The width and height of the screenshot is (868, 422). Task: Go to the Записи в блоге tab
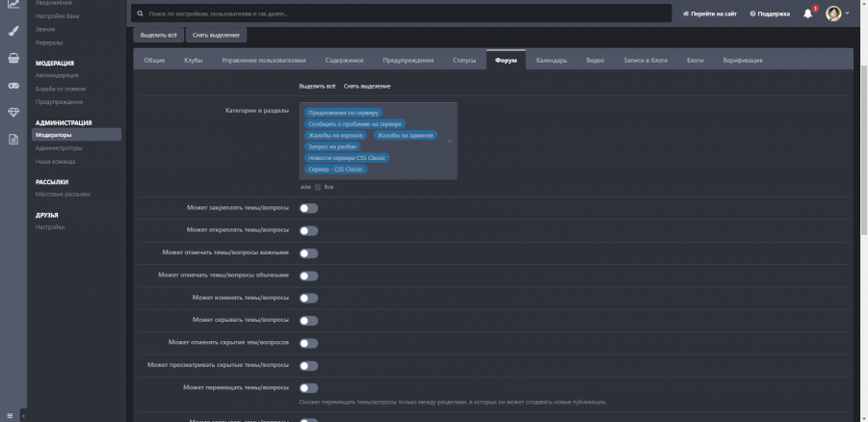645,61
